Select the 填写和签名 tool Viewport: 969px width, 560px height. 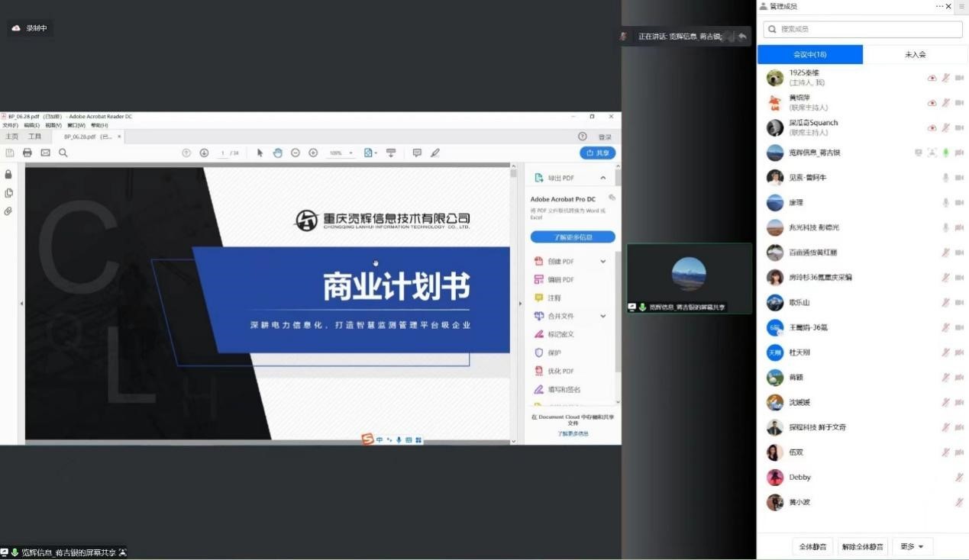click(x=564, y=389)
